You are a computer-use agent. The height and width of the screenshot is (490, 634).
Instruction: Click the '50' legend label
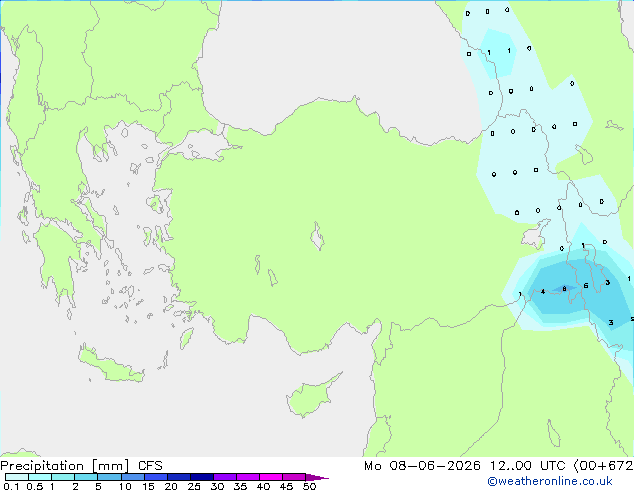pyautogui.click(x=309, y=486)
